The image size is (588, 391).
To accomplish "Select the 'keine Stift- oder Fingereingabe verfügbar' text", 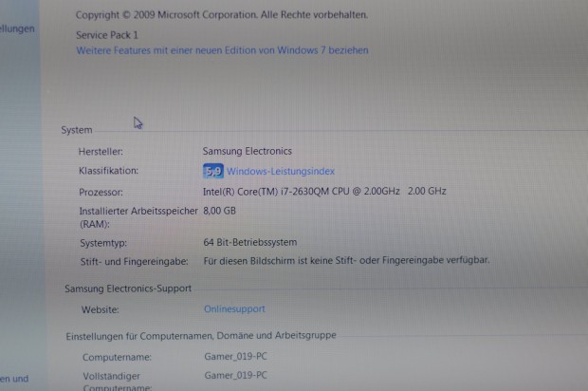I will tap(398, 260).
